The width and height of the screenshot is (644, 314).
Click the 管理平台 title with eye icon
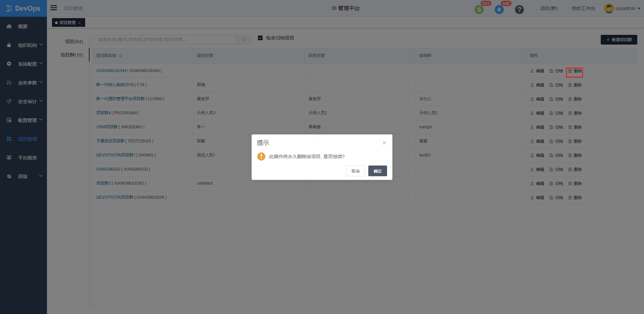pos(345,8)
